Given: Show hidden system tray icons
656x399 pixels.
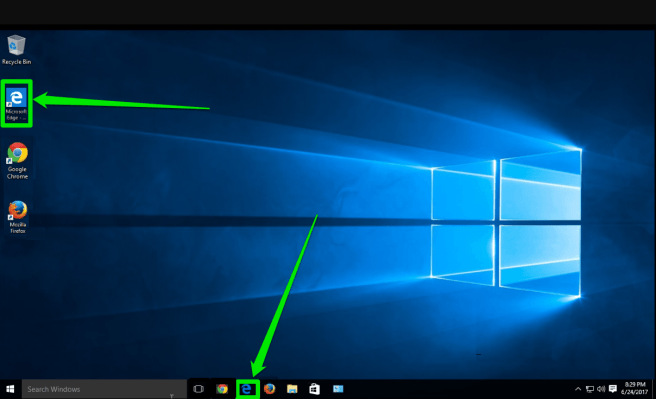Looking at the screenshot, I should (x=578, y=389).
